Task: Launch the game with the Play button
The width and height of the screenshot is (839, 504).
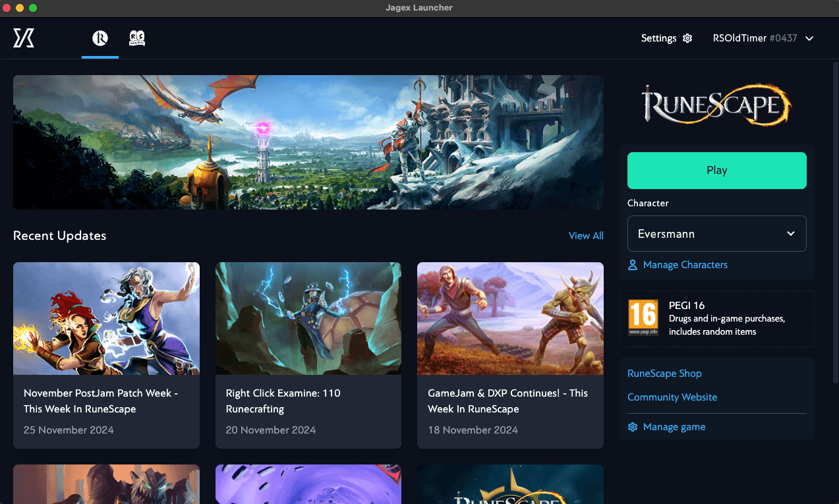Action: [x=717, y=171]
